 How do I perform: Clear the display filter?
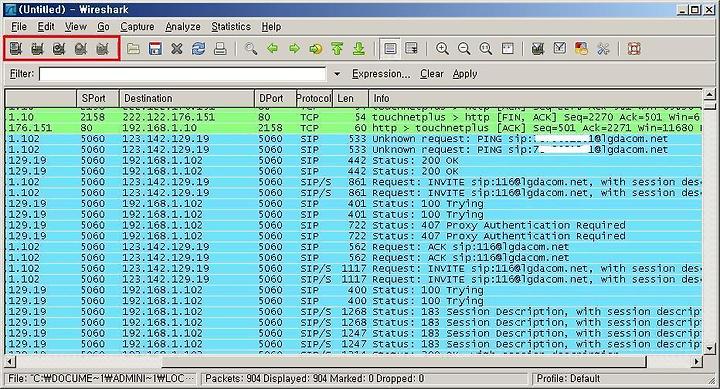(x=432, y=73)
